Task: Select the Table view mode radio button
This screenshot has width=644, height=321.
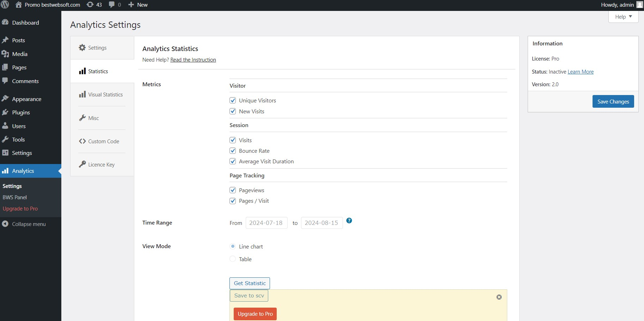Action: tap(233, 259)
